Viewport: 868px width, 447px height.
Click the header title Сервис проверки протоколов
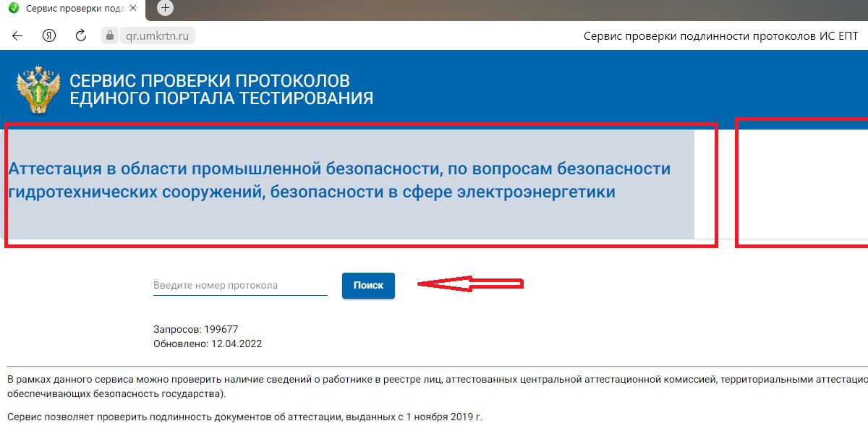(221, 89)
